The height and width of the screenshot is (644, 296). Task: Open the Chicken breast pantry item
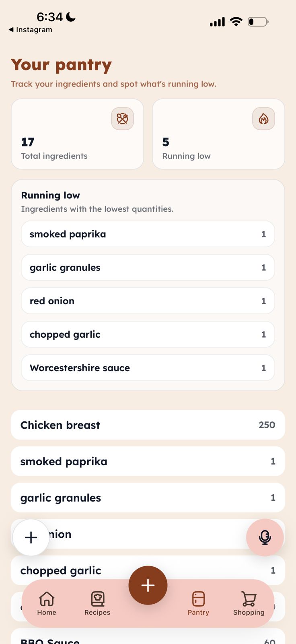(148, 425)
